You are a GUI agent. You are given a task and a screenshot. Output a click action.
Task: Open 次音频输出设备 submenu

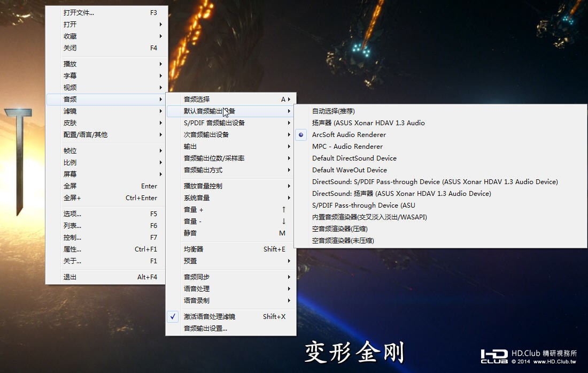[x=230, y=135]
